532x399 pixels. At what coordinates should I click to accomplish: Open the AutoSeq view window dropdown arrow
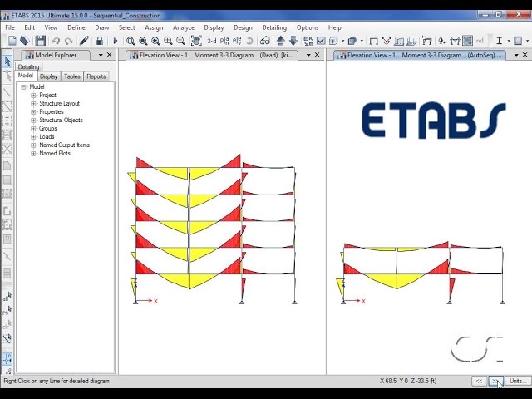(516, 55)
